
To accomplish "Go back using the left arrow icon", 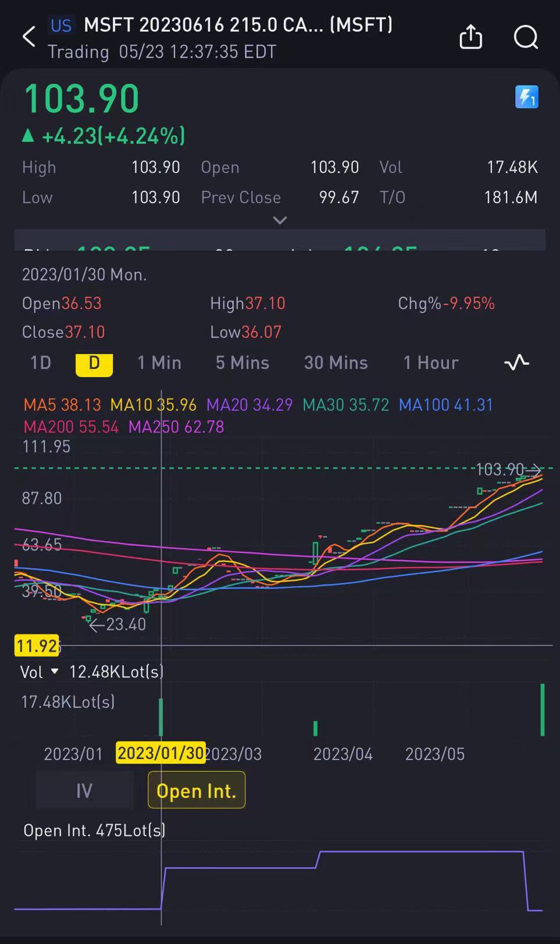I will pyautogui.click(x=29, y=37).
